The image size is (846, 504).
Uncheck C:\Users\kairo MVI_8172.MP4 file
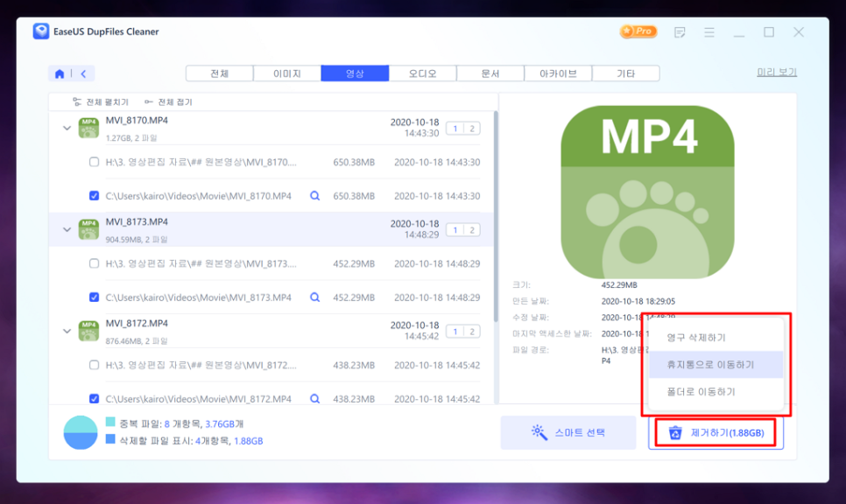pyautogui.click(x=94, y=398)
